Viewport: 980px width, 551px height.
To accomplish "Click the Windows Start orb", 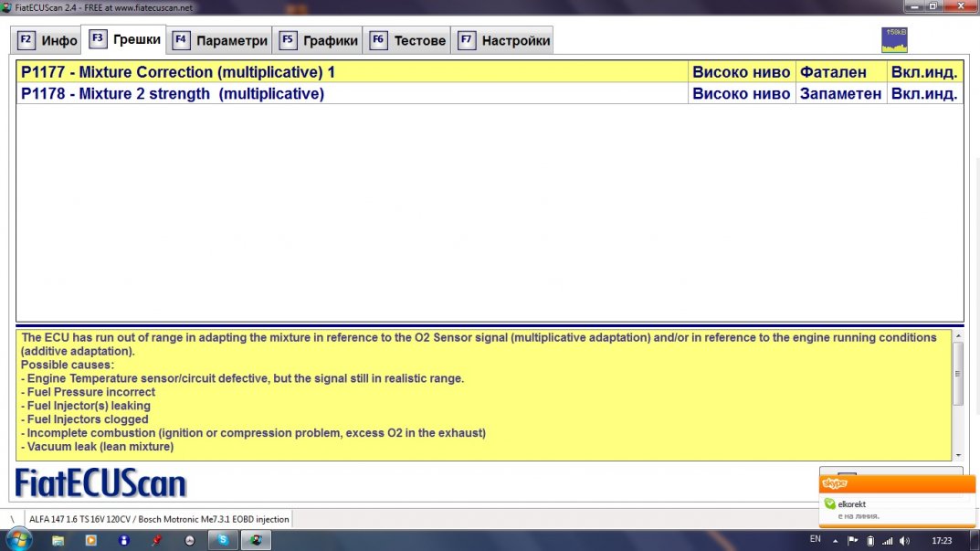I will [19, 539].
